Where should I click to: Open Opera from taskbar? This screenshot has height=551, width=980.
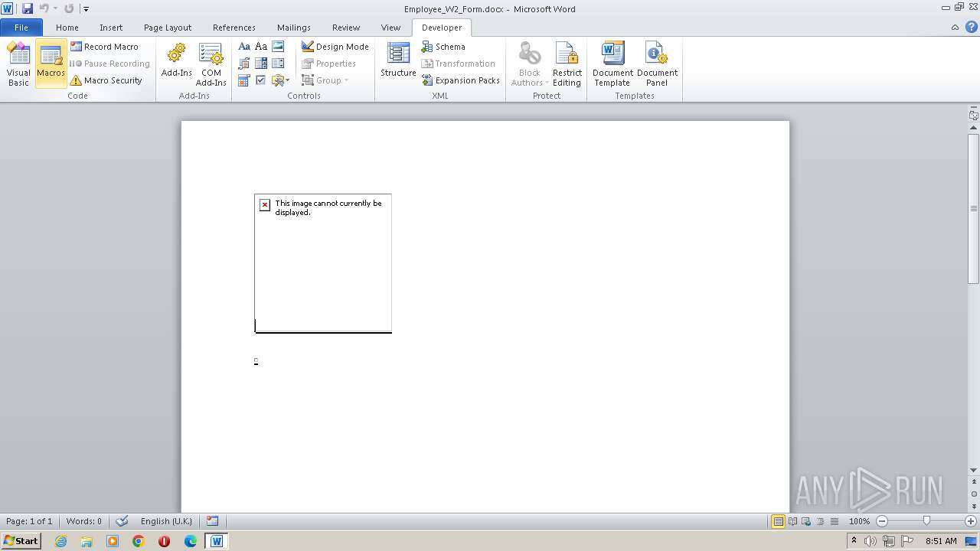(x=164, y=541)
